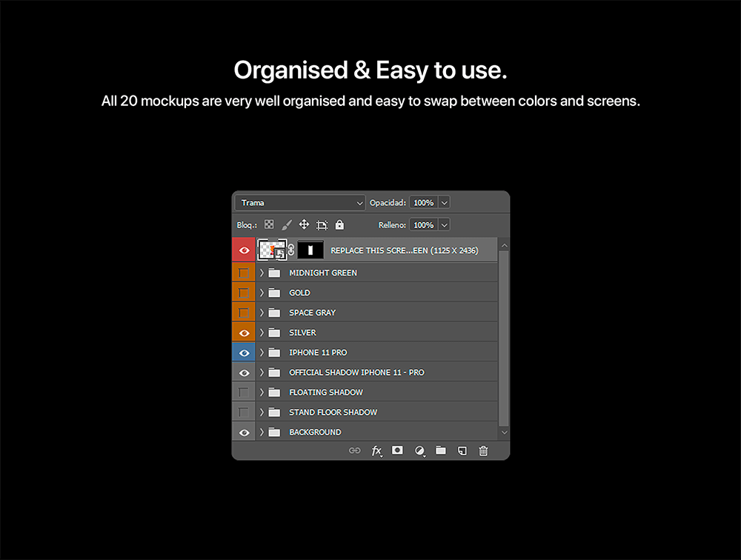
Task: Show the MIDNIGHT GREEN group visibility
Action: click(x=244, y=273)
